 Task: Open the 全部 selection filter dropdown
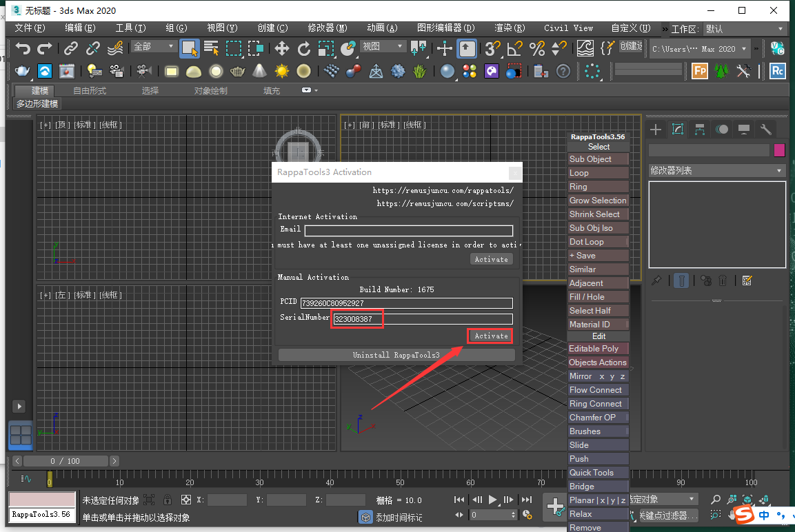point(154,47)
